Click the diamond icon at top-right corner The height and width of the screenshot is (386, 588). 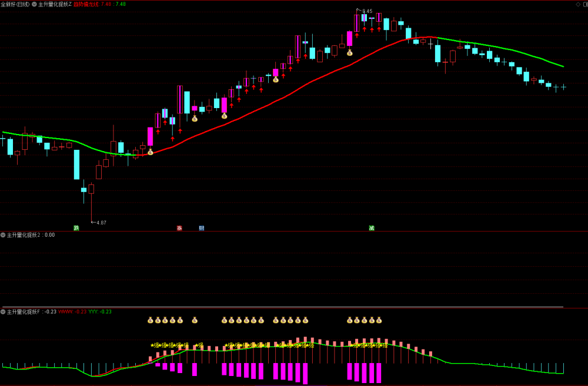pos(578,4)
